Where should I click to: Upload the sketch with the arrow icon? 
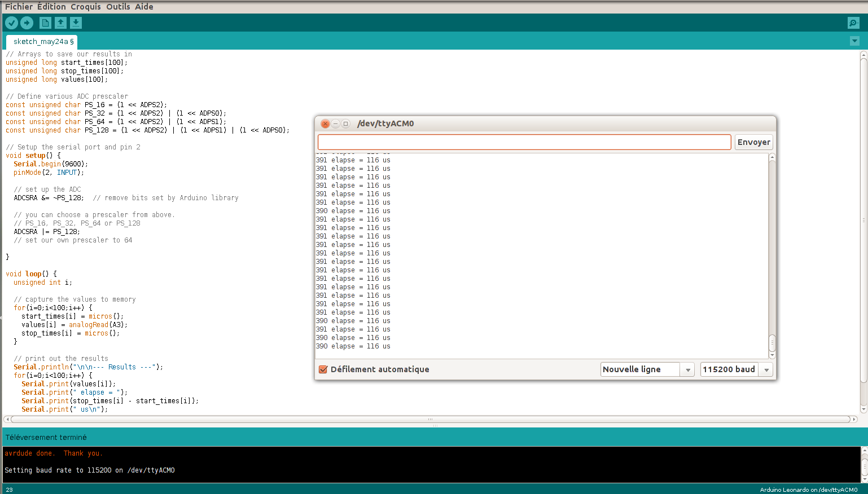[27, 23]
